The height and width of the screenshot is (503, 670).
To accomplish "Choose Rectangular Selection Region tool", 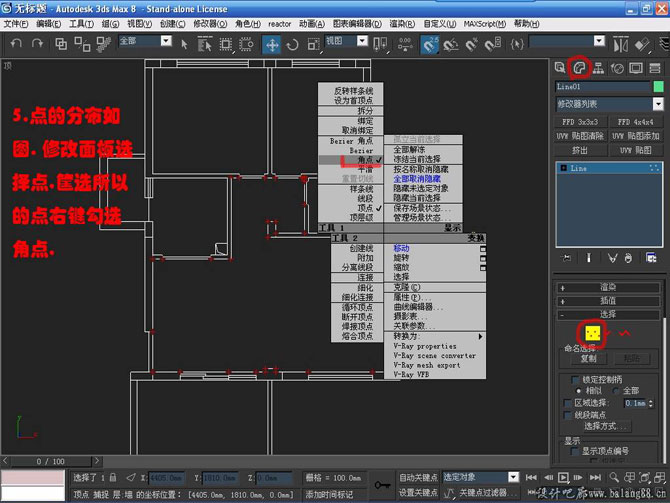I will click(x=226, y=44).
